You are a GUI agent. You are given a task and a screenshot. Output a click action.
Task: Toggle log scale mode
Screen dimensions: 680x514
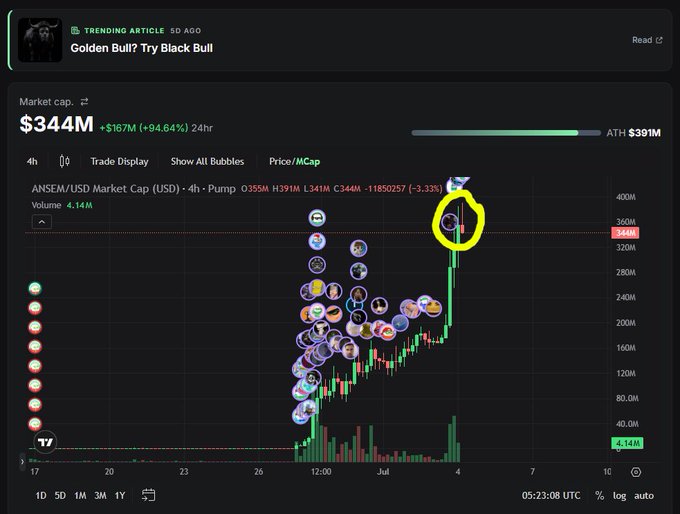coord(619,495)
